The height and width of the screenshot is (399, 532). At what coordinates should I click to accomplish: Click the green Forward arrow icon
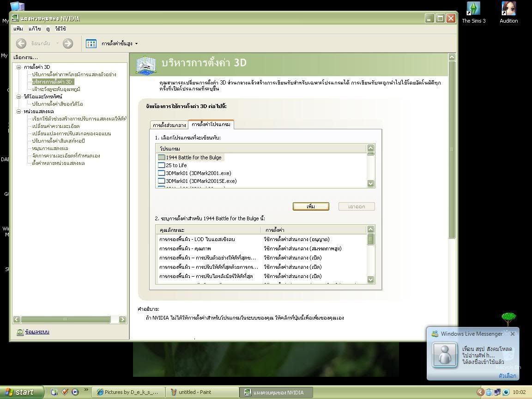pos(68,43)
